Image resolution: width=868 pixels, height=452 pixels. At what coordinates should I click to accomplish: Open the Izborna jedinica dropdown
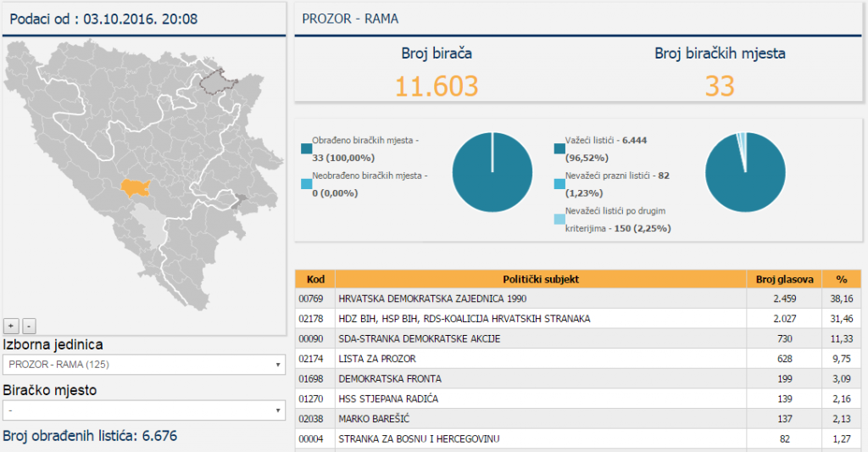pos(143,365)
